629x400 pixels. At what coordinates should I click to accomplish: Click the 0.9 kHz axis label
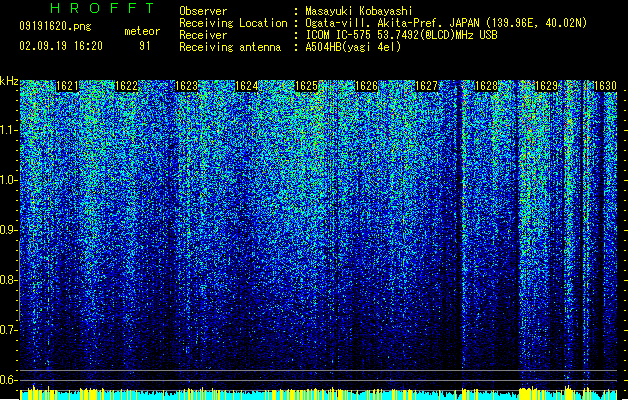point(9,230)
